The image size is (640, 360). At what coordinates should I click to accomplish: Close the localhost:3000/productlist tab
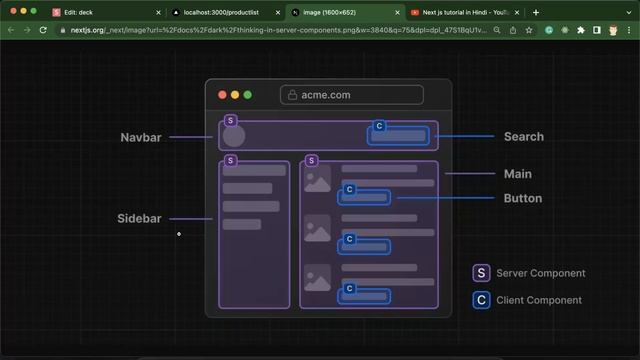278,13
